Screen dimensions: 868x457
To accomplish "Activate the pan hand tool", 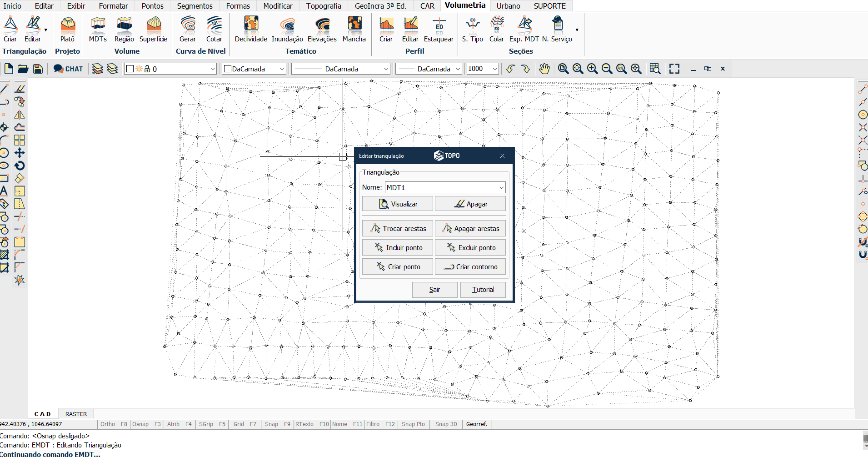I will pos(544,69).
